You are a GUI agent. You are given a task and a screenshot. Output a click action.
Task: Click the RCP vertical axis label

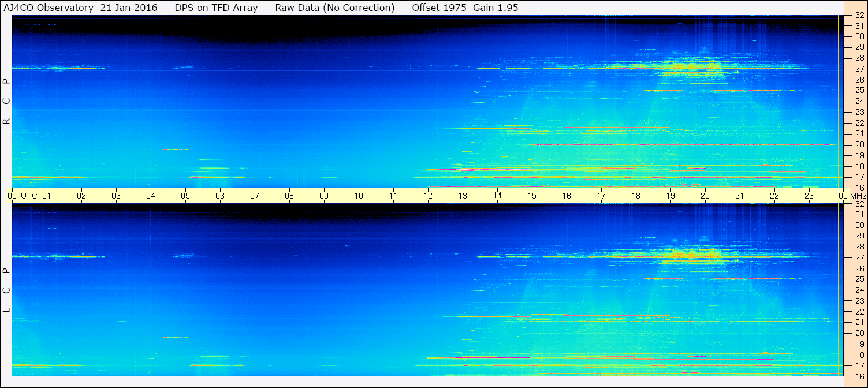click(x=6, y=102)
